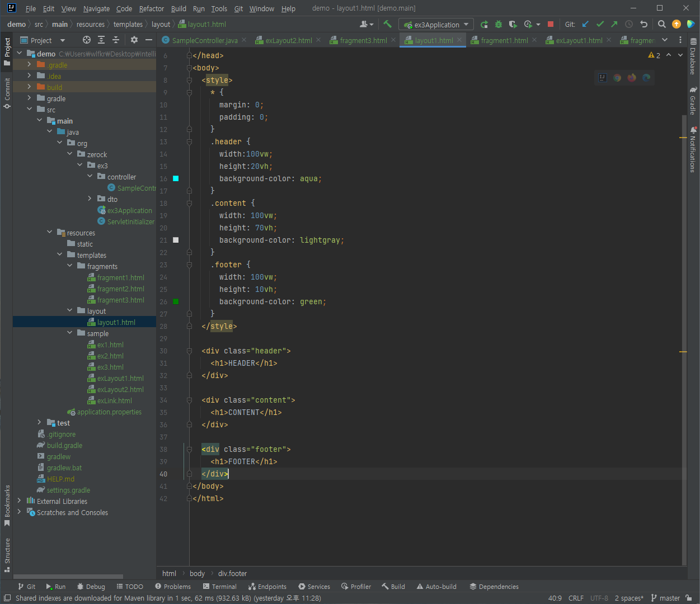Start debugging with the bug icon
Screen dimensions: 700x604
tap(499, 24)
